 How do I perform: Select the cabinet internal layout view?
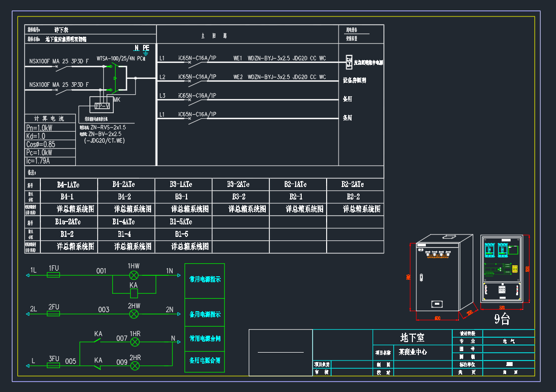click(x=501, y=268)
